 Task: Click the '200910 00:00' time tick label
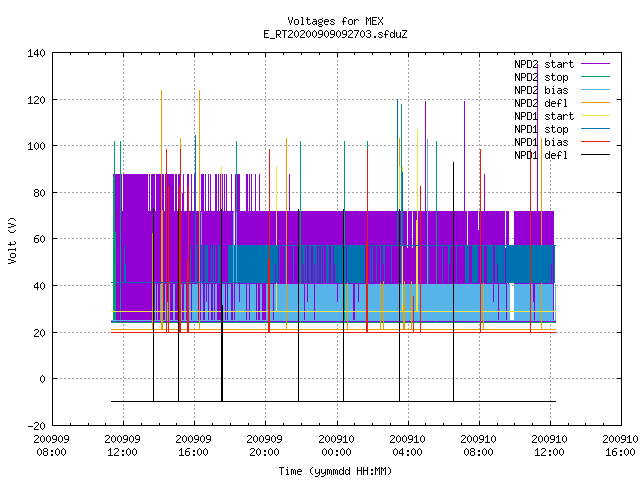click(336, 446)
